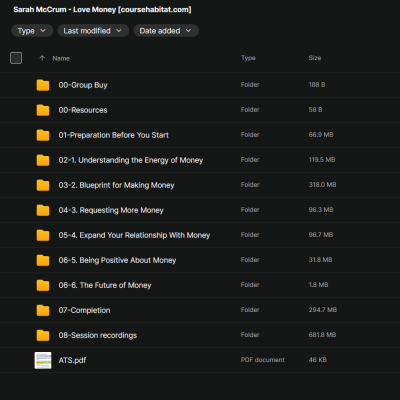Click the Folder type label for 08-Session recordings

coord(250,335)
